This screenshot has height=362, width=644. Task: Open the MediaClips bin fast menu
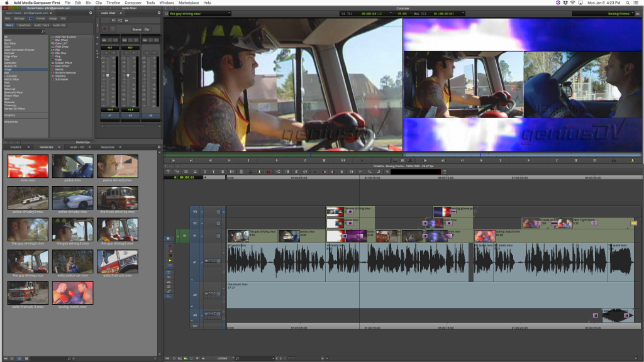tap(159, 147)
